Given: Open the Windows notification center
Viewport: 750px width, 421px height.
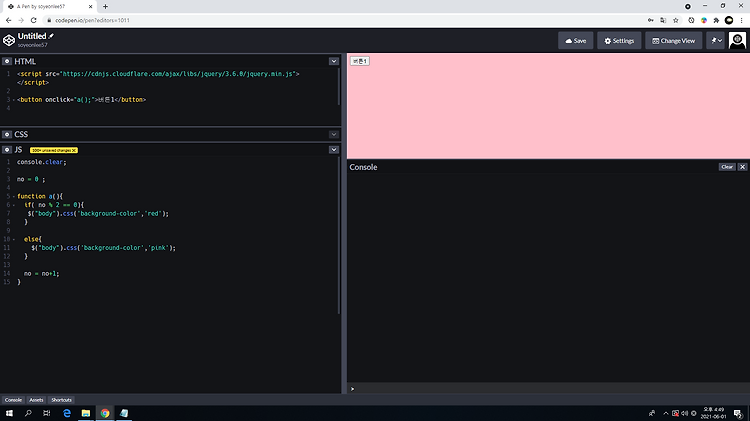Looking at the screenshot, I should click(738, 413).
